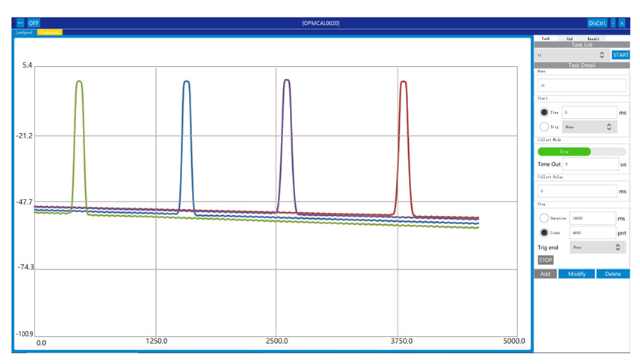The height and width of the screenshot is (364, 640).
Task: Click the task Name input field
Action: click(581, 85)
